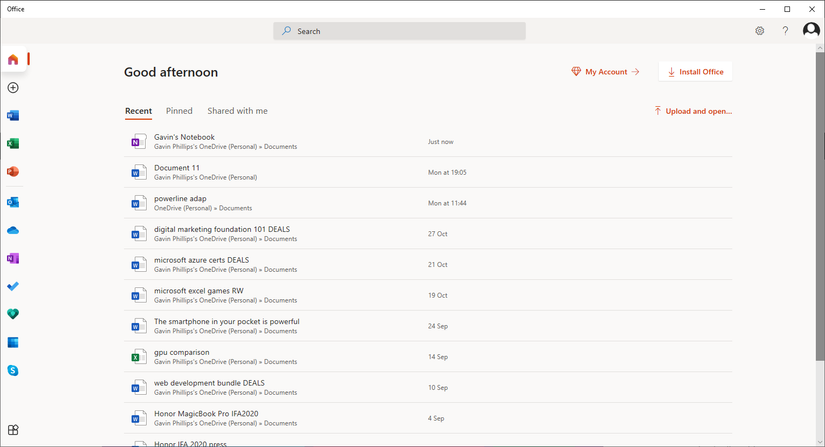
Task: Click the scrollbar down arrow
Action: tap(820, 442)
